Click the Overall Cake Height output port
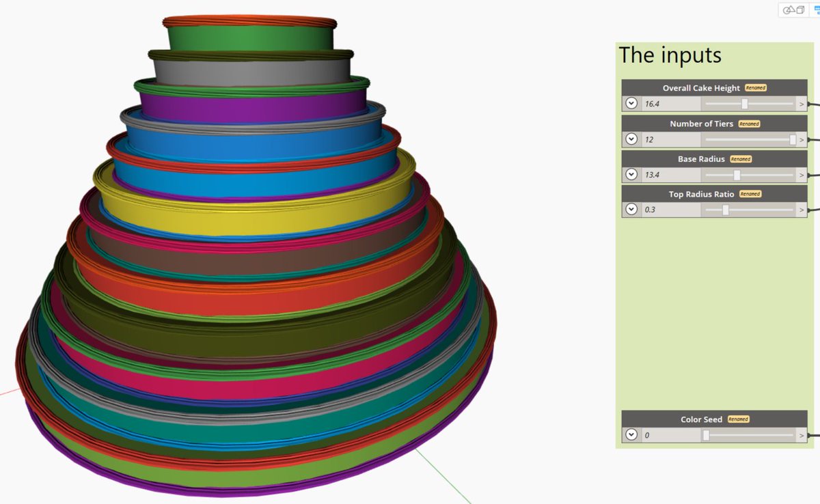820x504 pixels. point(802,104)
